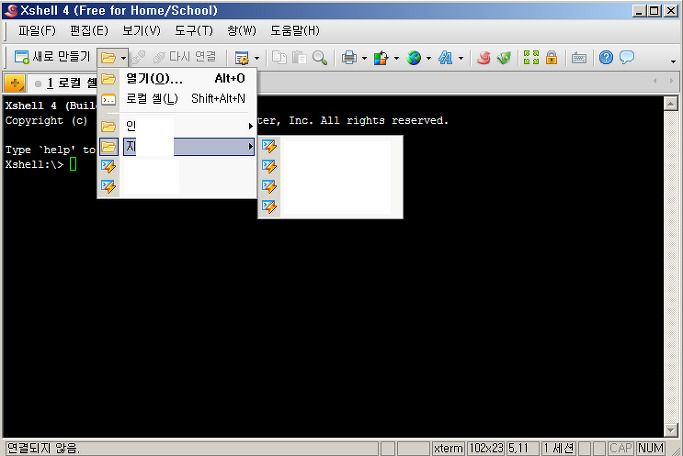Click the Font icon

445,57
